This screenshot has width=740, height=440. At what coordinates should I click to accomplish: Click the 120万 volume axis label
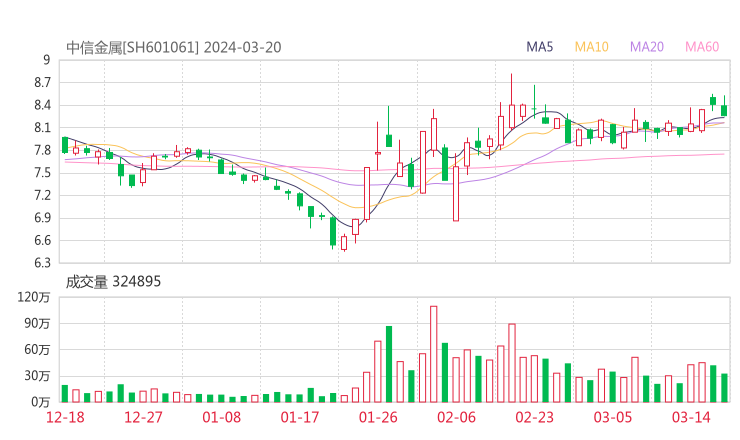[34, 297]
